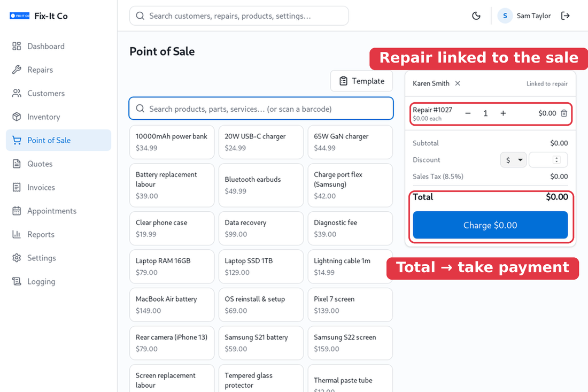Screen dimensions: 588x392
Task: Add MacBook Air battery to sale
Action: (172, 305)
